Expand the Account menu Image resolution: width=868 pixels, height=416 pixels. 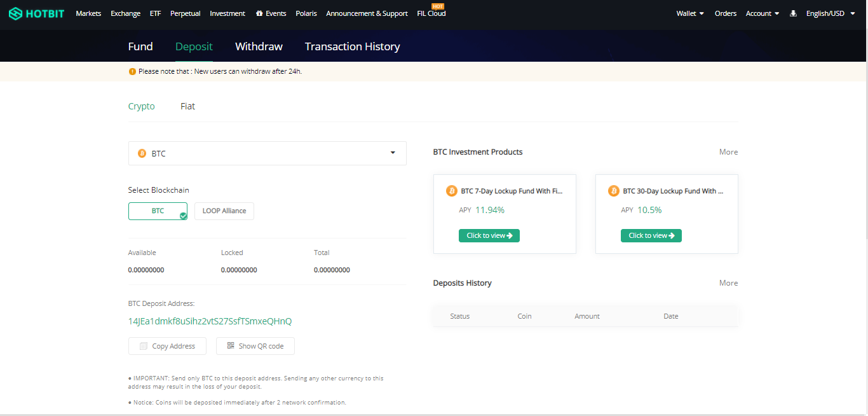pyautogui.click(x=763, y=13)
